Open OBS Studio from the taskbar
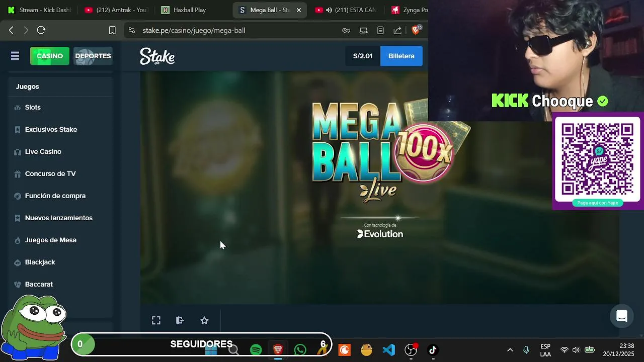This screenshot has width=644, height=362. coord(411,350)
